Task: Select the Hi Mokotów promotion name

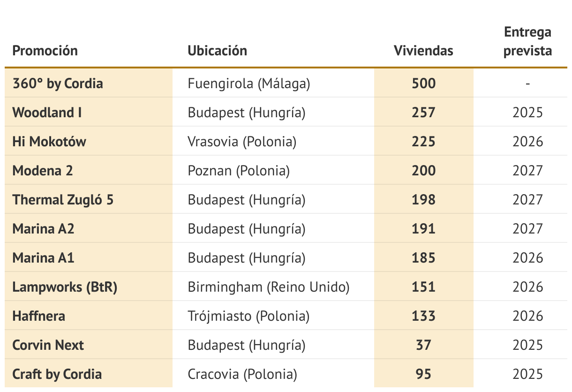Action: pos(49,142)
